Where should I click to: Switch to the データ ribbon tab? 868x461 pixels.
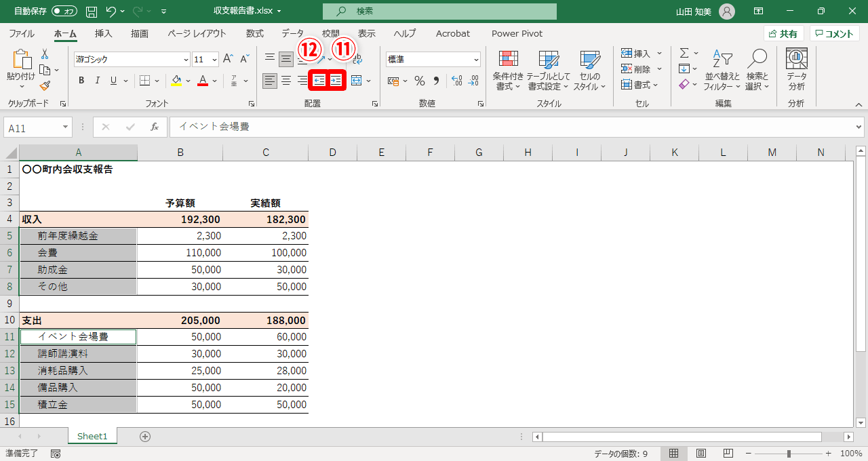[x=294, y=33]
